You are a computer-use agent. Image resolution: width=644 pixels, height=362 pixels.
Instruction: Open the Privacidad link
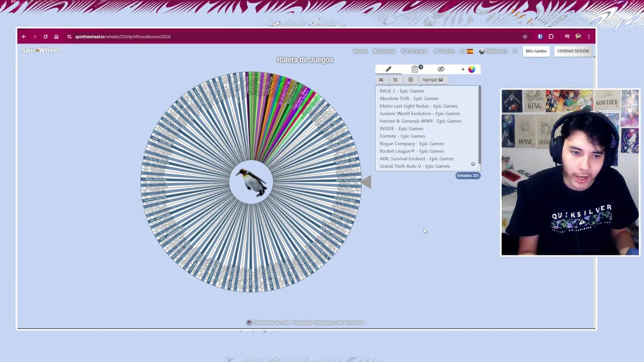[x=302, y=323]
